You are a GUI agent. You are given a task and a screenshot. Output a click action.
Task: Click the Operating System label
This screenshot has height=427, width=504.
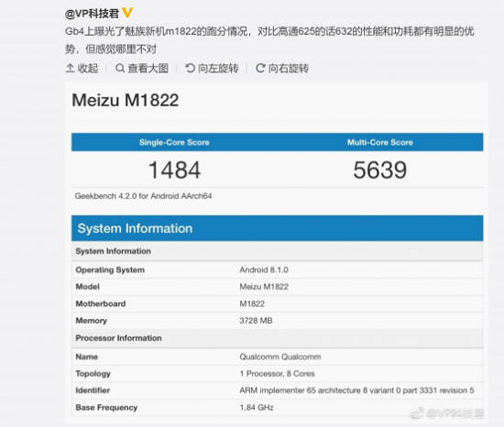[x=110, y=270]
